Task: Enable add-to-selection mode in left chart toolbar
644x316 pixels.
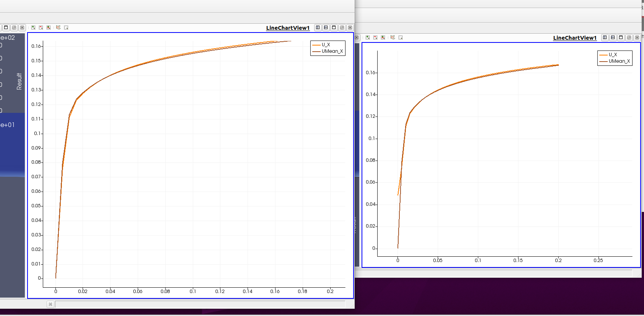Action: (33, 28)
